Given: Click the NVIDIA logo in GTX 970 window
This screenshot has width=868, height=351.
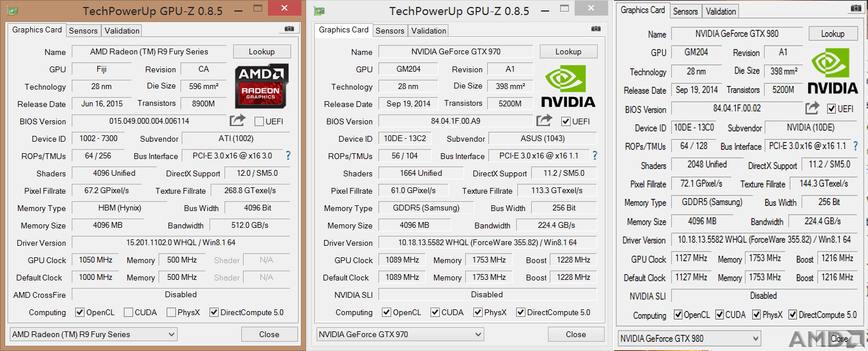Looking at the screenshot, I should point(568,86).
